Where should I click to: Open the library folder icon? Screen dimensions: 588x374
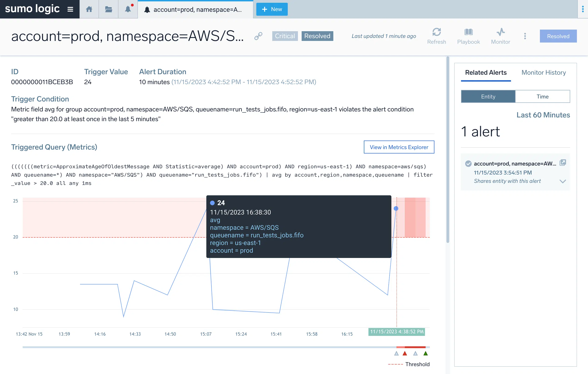pyautogui.click(x=108, y=9)
